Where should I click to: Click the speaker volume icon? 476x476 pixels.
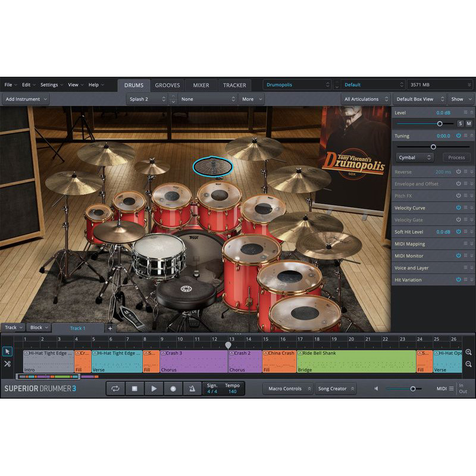[x=377, y=389]
